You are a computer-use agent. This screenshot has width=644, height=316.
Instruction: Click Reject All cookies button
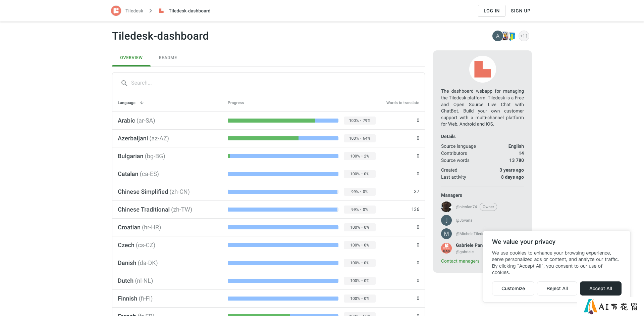(x=557, y=288)
